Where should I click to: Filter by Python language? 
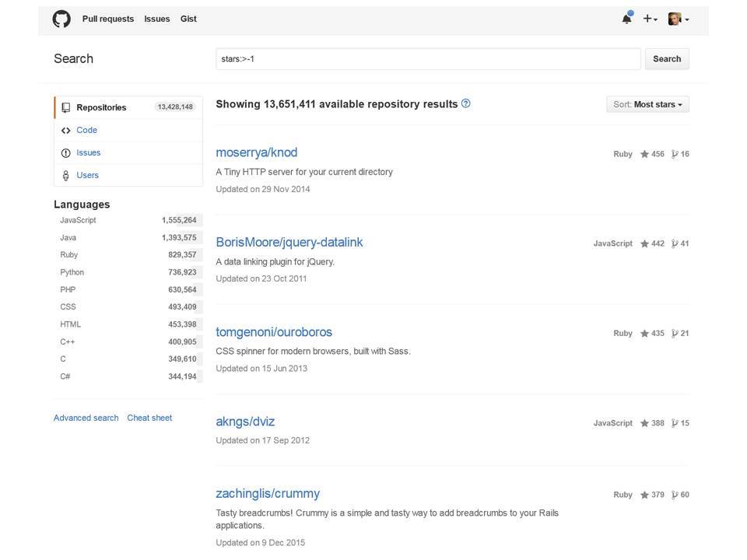click(128, 272)
